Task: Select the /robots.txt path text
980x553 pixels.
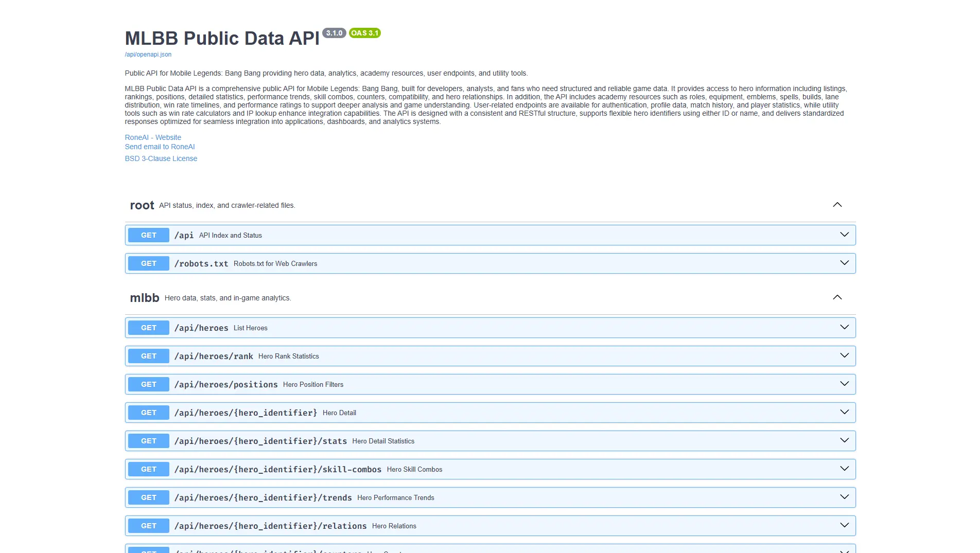Action: 201,263
